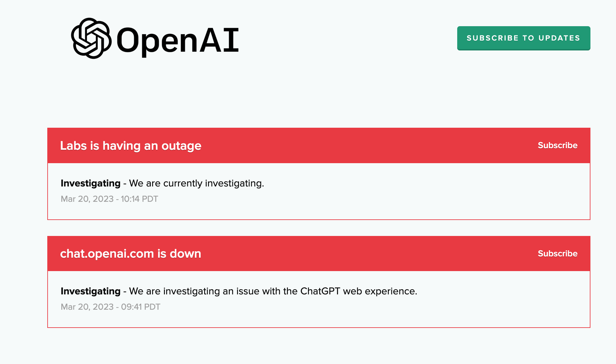This screenshot has width=616, height=364.
Task: Click the red chat.openai.com outage banner
Action: [304, 253]
